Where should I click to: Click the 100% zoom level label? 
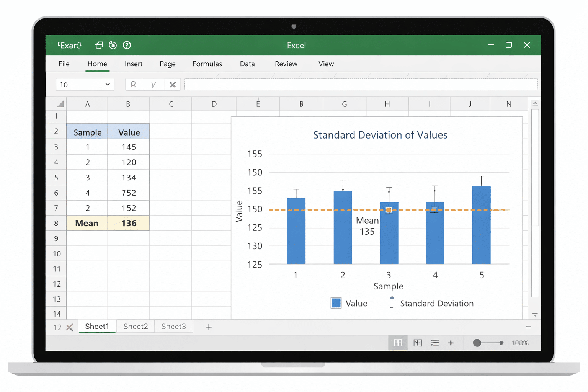(520, 343)
